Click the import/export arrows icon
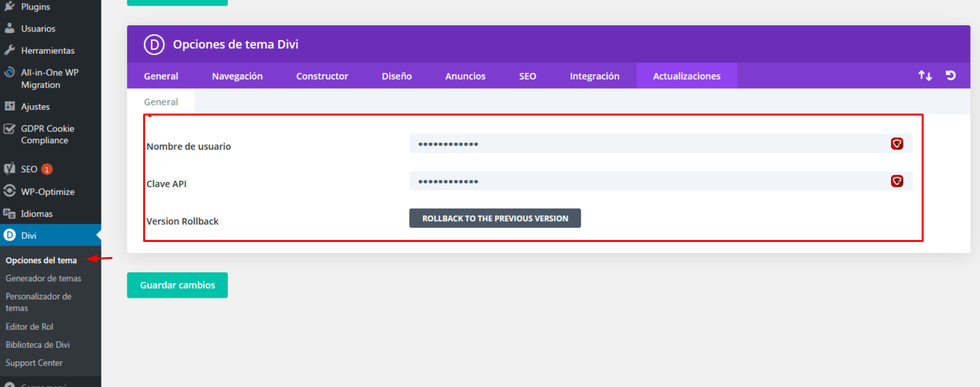Viewport: 980px width, 387px height. [x=925, y=76]
